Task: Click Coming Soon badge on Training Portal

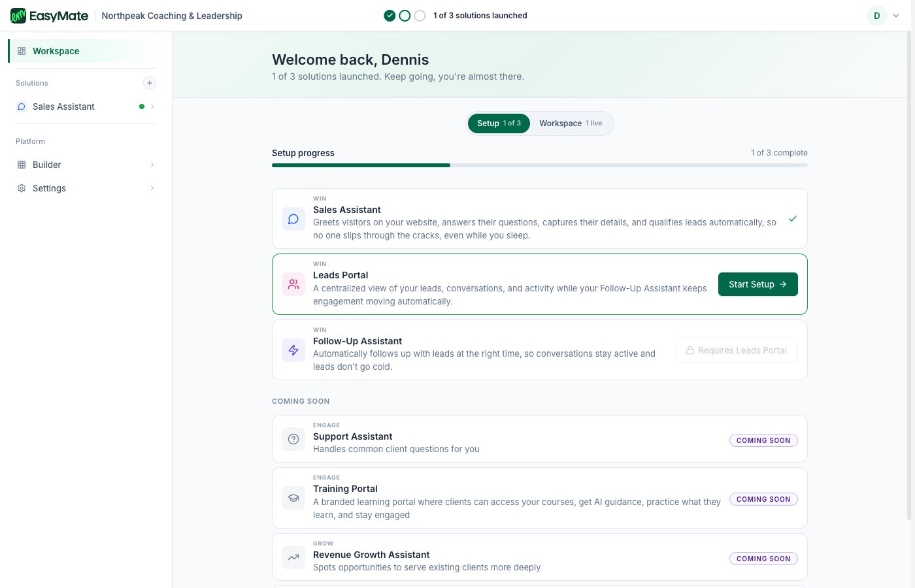Action: coord(763,499)
